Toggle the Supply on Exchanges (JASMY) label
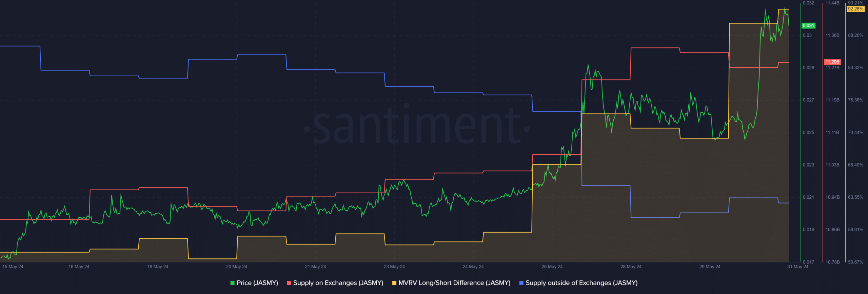Viewport: 868px width, 294px height. click(338, 283)
